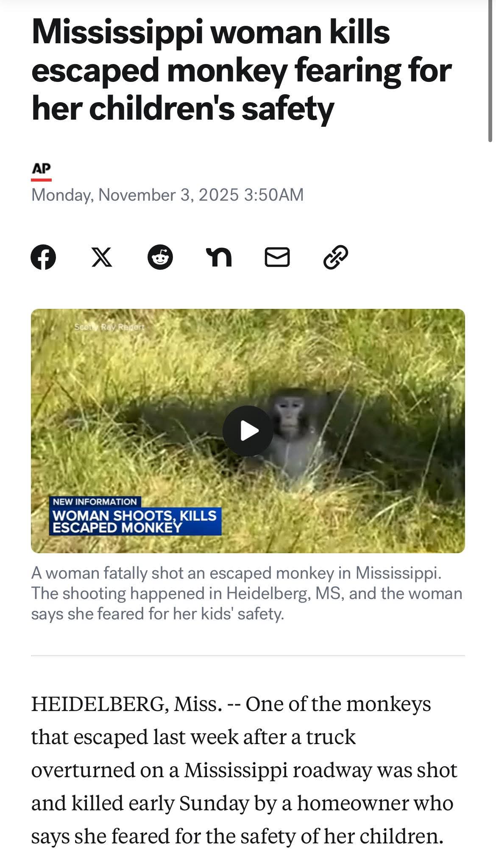This screenshot has width=496, height=868.
Task: Click the video caption about Heidelberg, MS
Action: 247,594
